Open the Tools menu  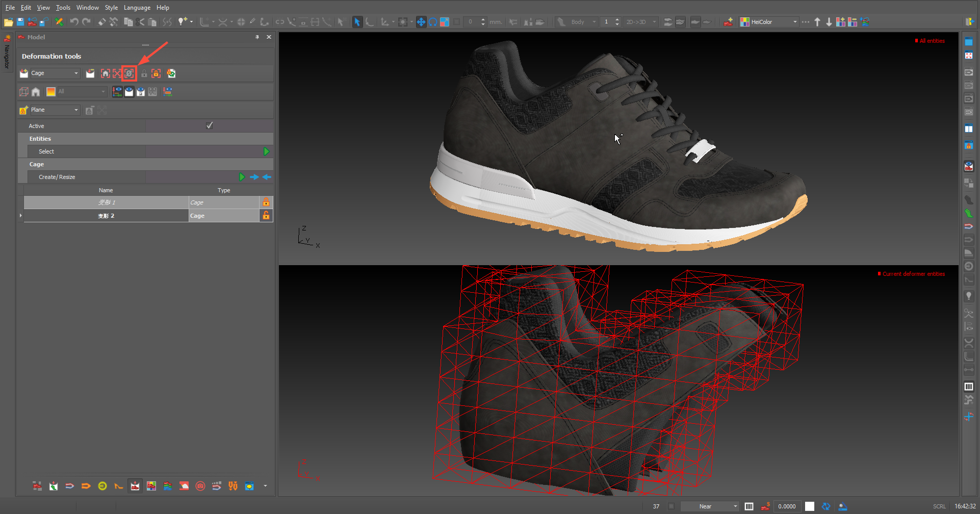point(63,8)
